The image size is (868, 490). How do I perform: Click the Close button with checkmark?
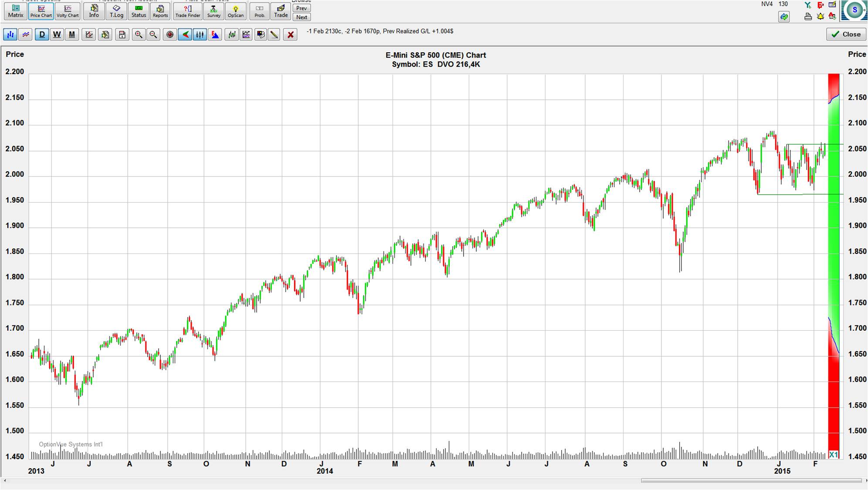point(846,34)
